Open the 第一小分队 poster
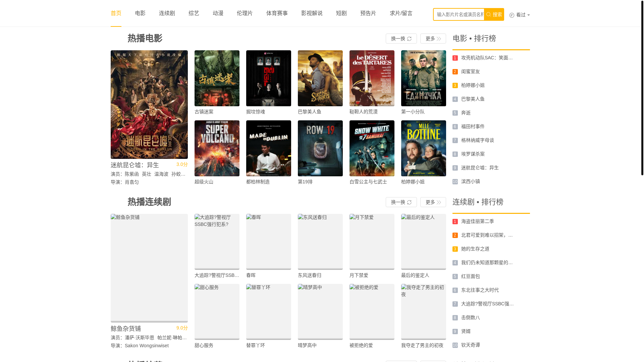644x362 pixels. coord(424,78)
